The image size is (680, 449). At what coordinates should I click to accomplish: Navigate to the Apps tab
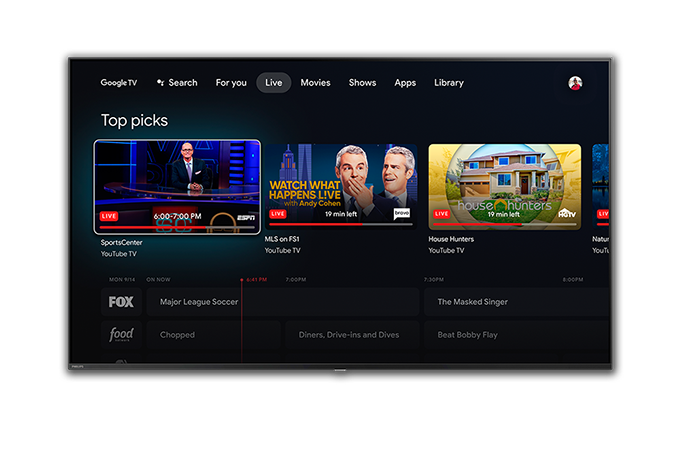405,83
